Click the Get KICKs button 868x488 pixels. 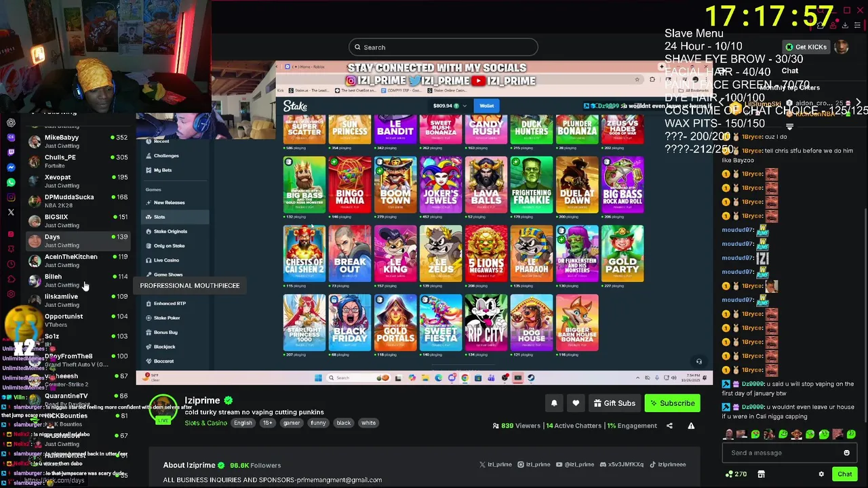[x=806, y=47]
